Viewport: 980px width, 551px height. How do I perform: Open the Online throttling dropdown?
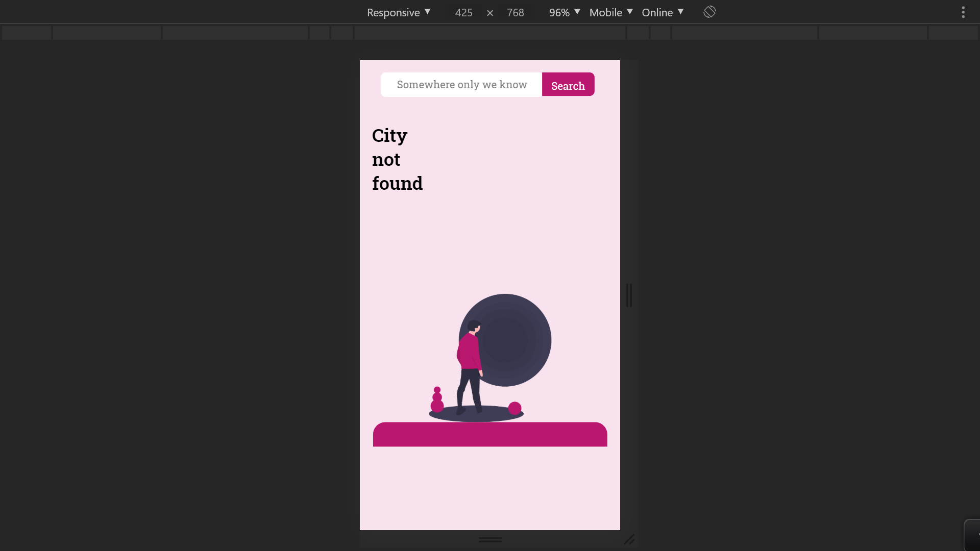(x=663, y=12)
